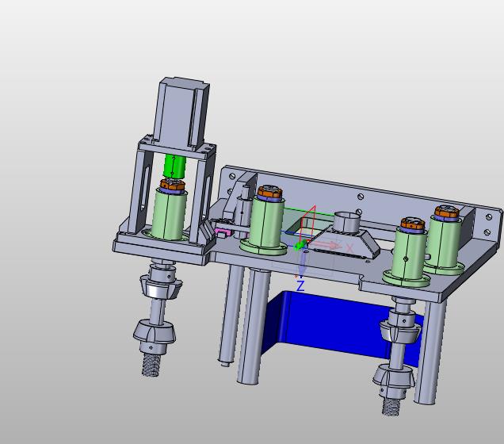Image resolution: width=504 pixels, height=444 pixels.
Task: Pick the orange nut inside the motor frame
Action: [x=173, y=184]
